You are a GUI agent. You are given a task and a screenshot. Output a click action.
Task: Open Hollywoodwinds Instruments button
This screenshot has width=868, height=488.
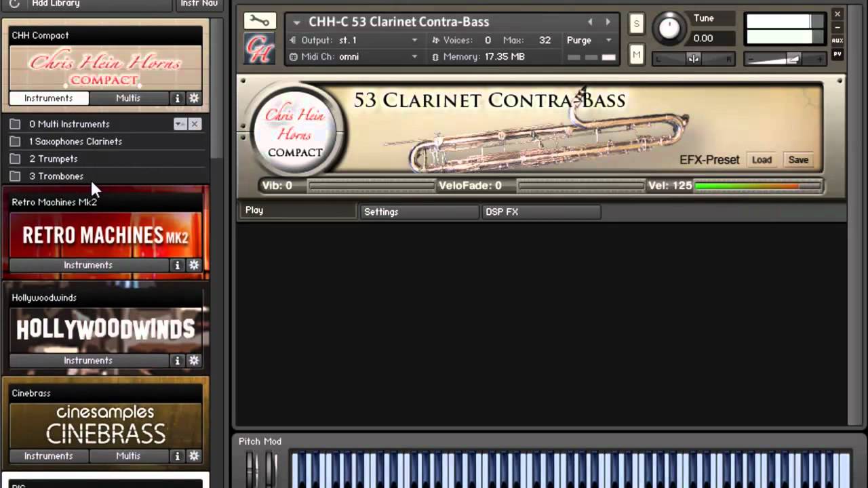pyautogui.click(x=88, y=361)
